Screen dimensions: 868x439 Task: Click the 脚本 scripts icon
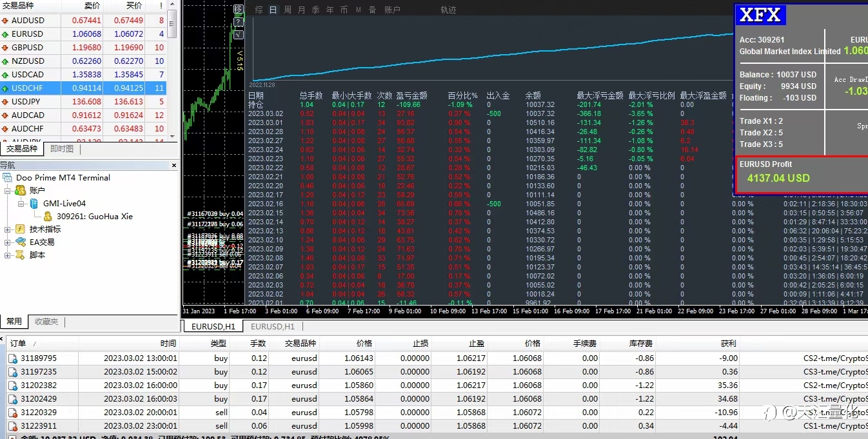click(x=21, y=255)
